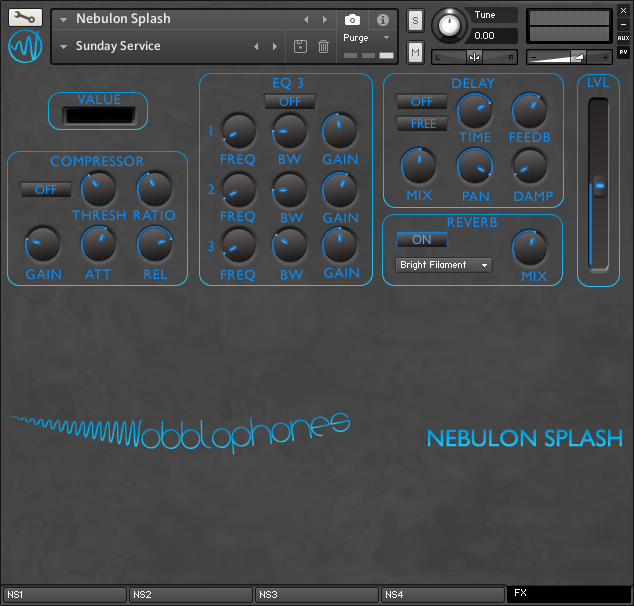The width and height of the screenshot is (634, 606).
Task: Open the Sunday Service snapshot dropdown arrow
Action: (x=63, y=46)
